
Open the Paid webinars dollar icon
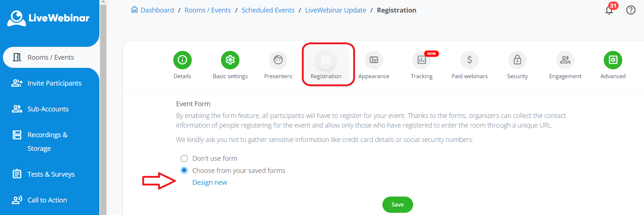[x=469, y=60]
